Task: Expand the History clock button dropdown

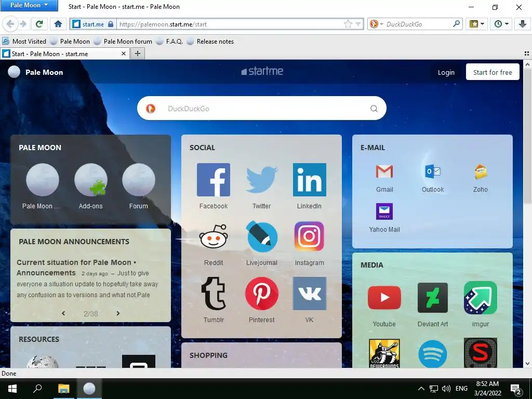Action: (x=507, y=24)
